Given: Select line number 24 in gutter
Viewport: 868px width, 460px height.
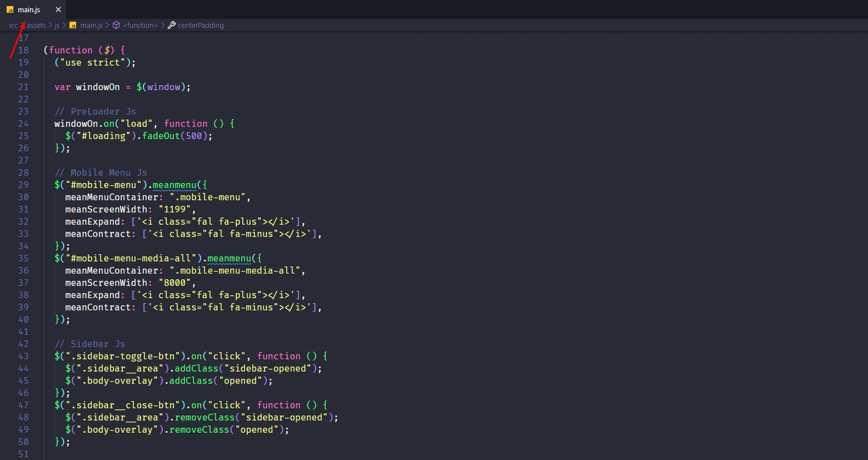Looking at the screenshot, I should (23, 123).
